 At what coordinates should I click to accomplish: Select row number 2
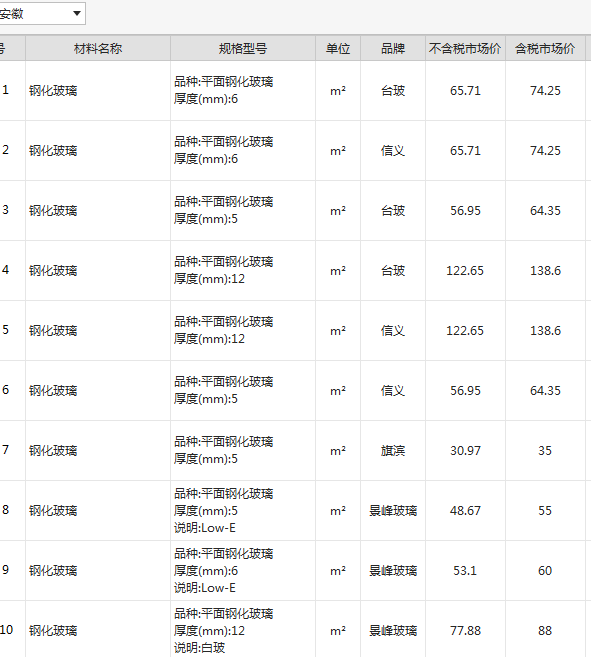[5, 150]
